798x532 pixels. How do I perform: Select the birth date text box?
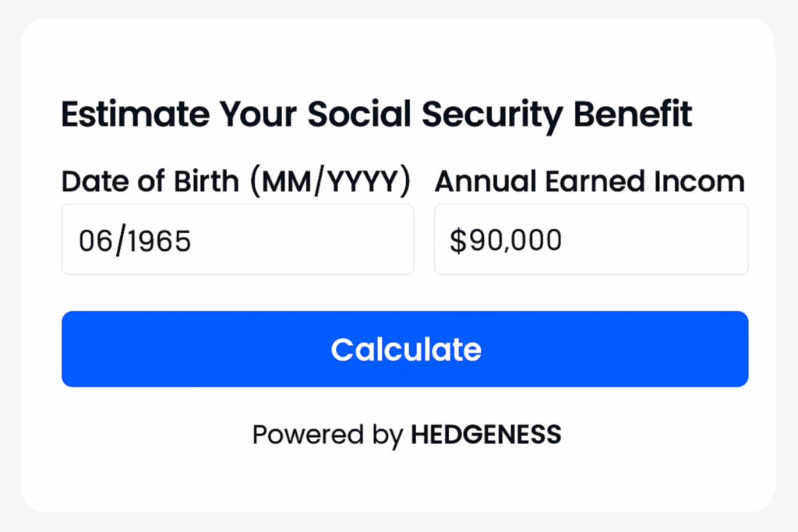tap(237, 240)
